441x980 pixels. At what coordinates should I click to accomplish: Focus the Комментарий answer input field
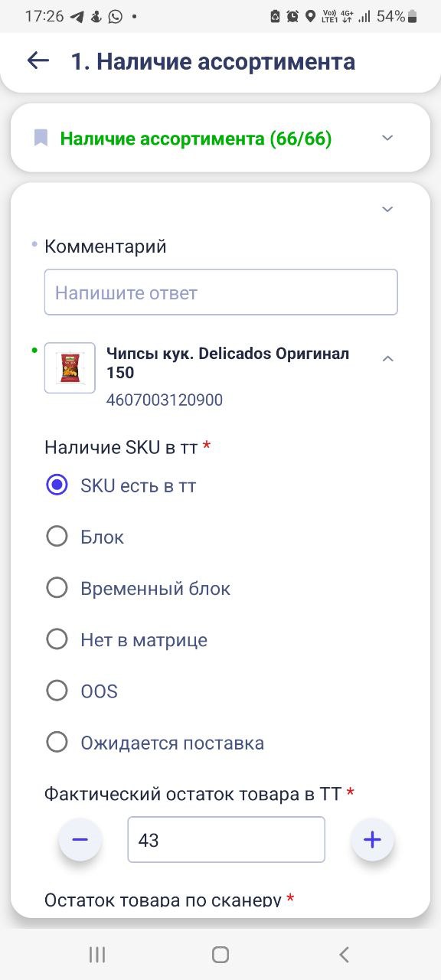coord(221,292)
